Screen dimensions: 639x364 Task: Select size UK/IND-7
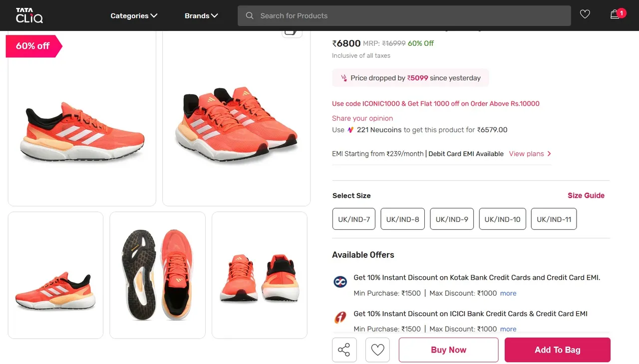coord(354,219)
